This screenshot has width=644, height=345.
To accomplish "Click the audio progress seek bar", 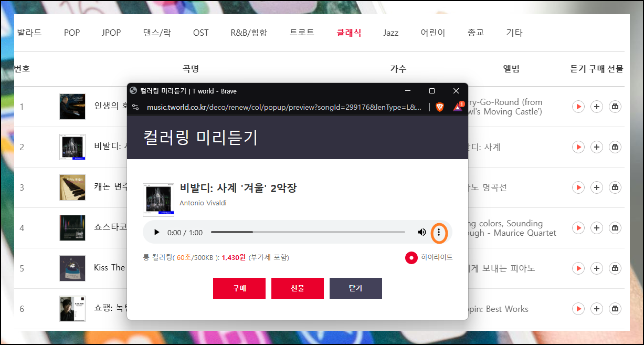I will pos(308,232).
